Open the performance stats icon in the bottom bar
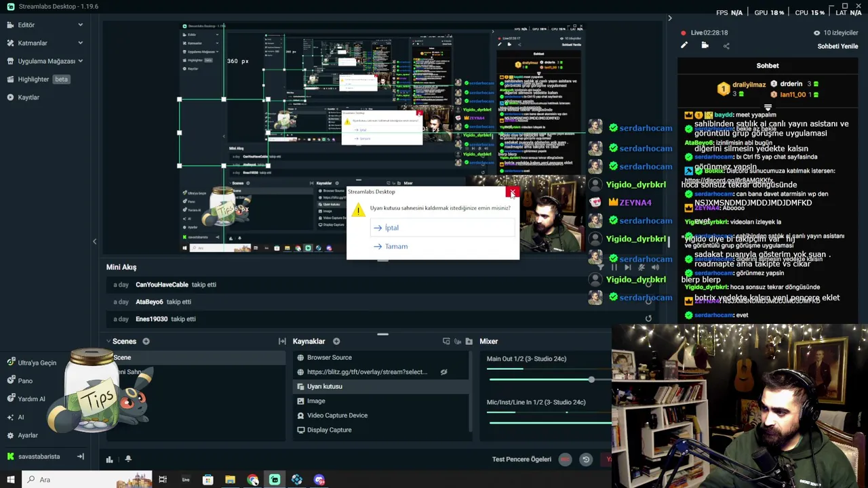Image resolution: width=868 pixels, height=488 pixels. point(109,460)
